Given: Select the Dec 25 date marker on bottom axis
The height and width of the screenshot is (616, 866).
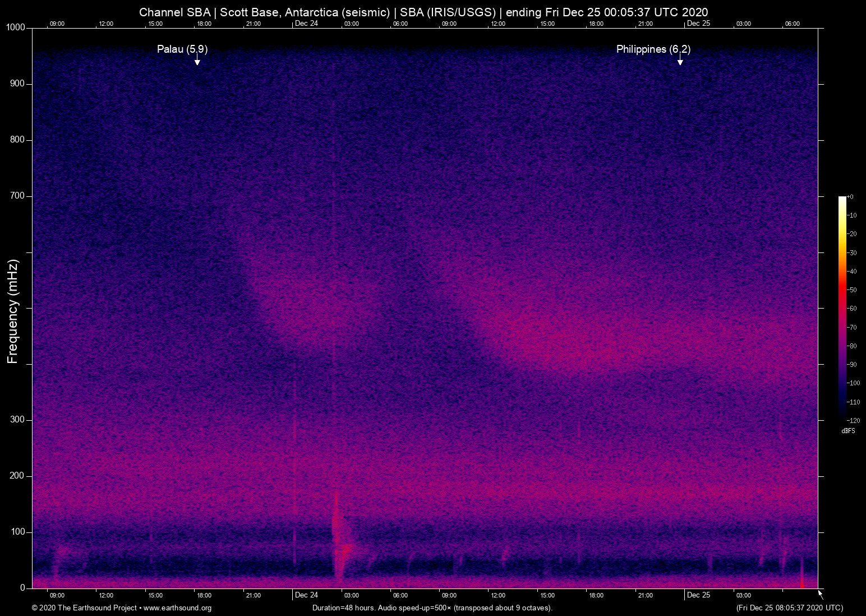Looking at the screenshot, I should (x=698, y=595).
